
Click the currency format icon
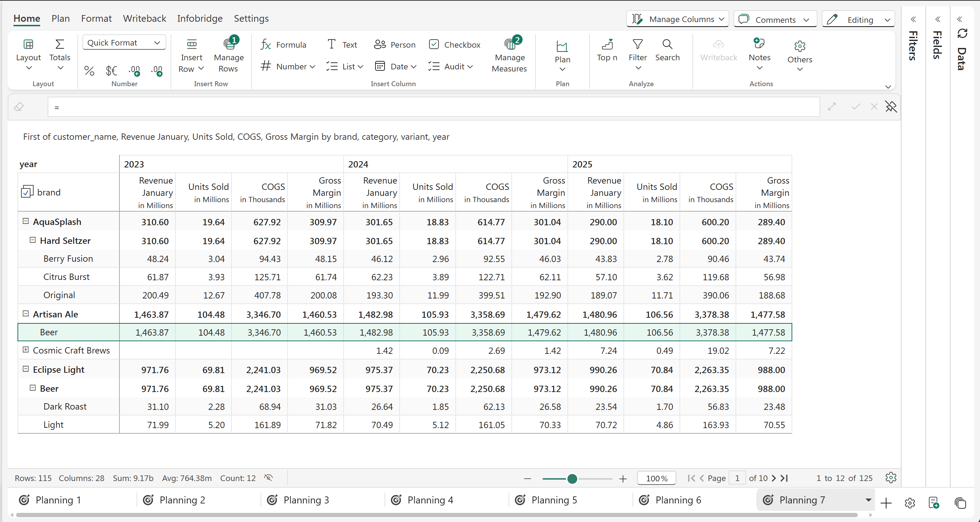[111, 71]
